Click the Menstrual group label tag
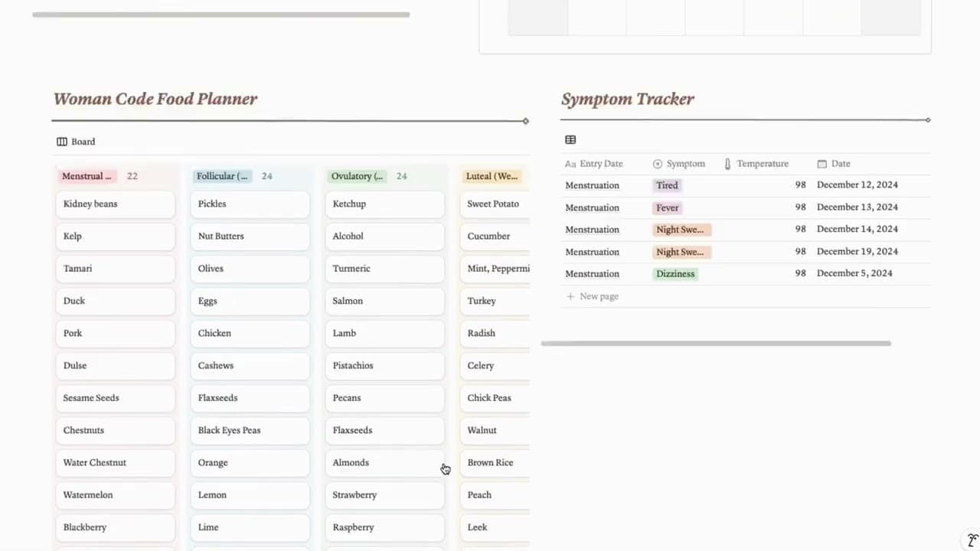This screenshot has height=551, width=980. pos(88,176)
